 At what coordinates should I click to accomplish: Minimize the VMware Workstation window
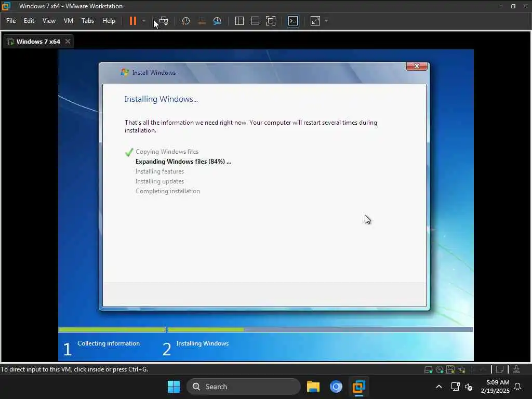pyautogui.click(x=501, y=6)
